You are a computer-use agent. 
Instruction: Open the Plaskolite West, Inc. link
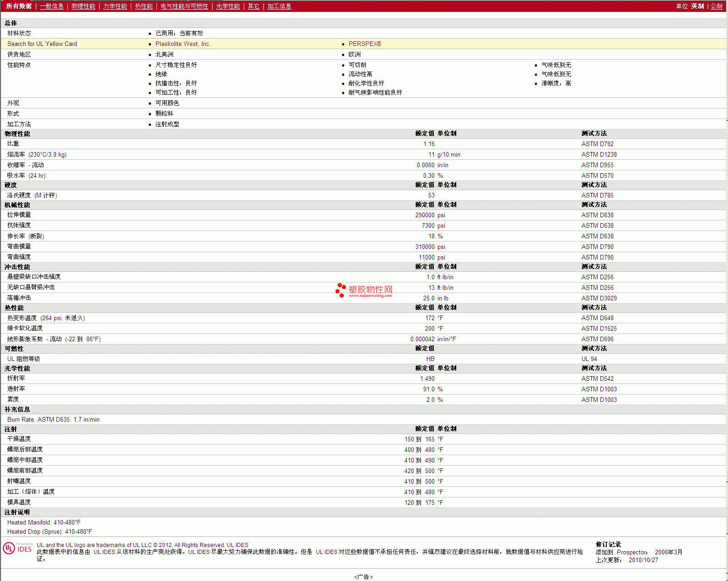183,44
